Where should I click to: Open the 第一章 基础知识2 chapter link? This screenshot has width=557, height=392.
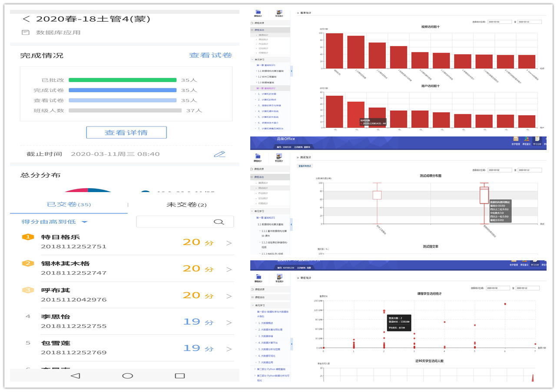coord(266,88)
